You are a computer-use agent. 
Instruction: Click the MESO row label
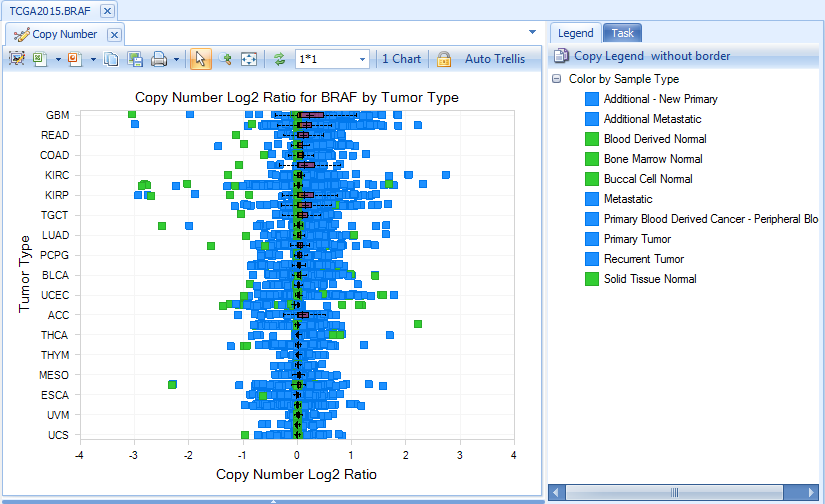coord(54,375)
